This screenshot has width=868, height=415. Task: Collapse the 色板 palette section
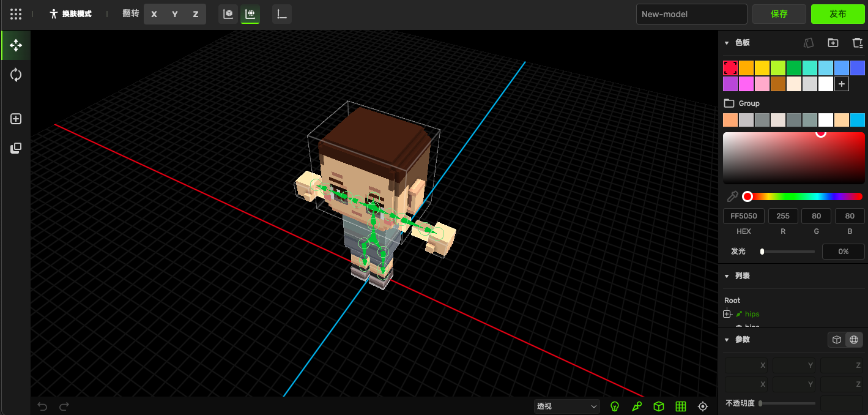tap(727, 43)
